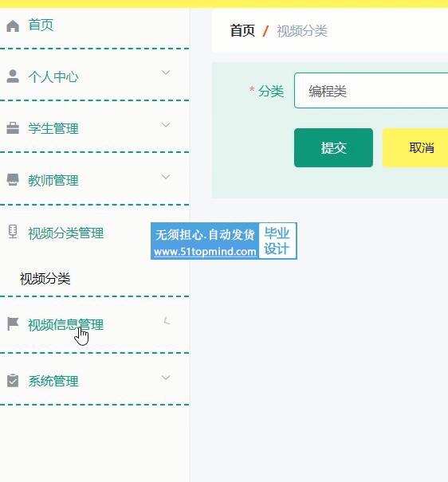Focus the 分类 input field
Screen dimensions: 448x482
pyautogui.click(x=371, y=91)
